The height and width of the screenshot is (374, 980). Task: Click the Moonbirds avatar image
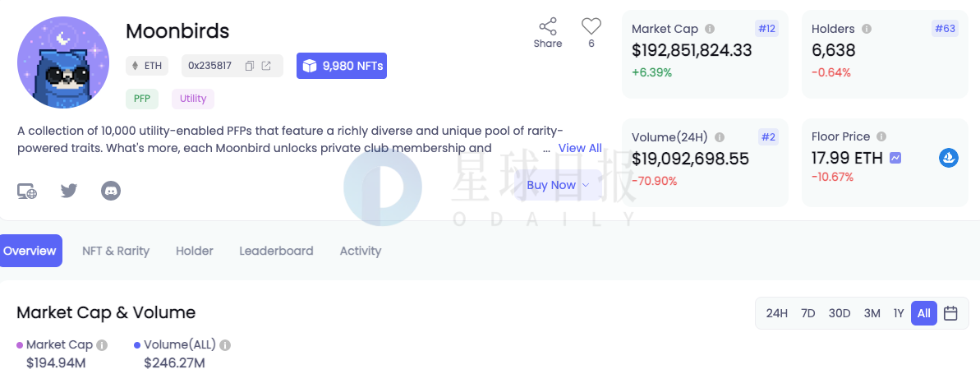pos(63,62)
